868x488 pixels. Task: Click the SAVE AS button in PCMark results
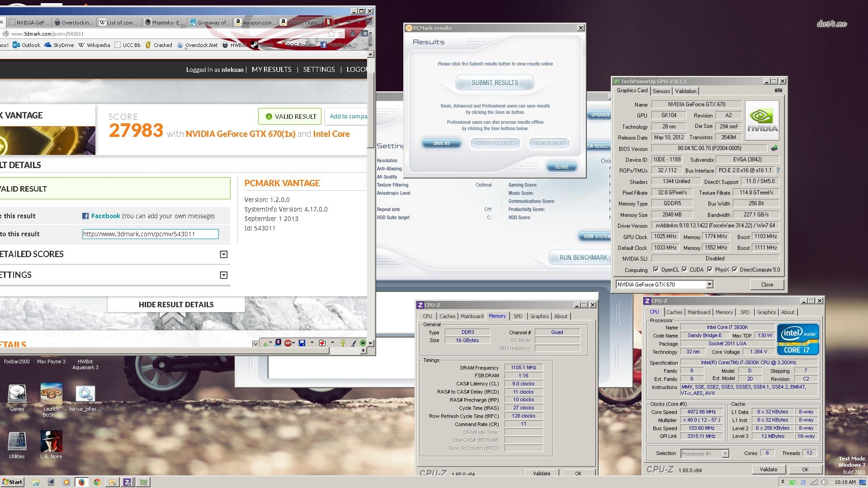(x=441, y=143)
